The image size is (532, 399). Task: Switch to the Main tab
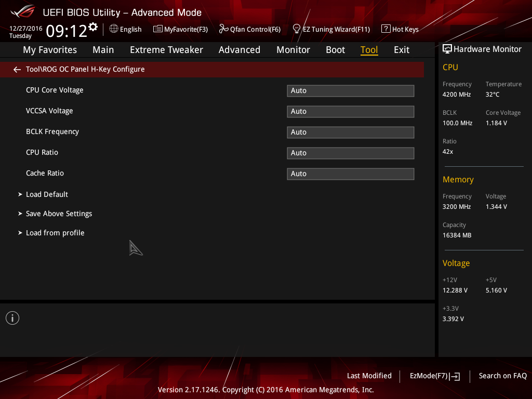point(103,50)
